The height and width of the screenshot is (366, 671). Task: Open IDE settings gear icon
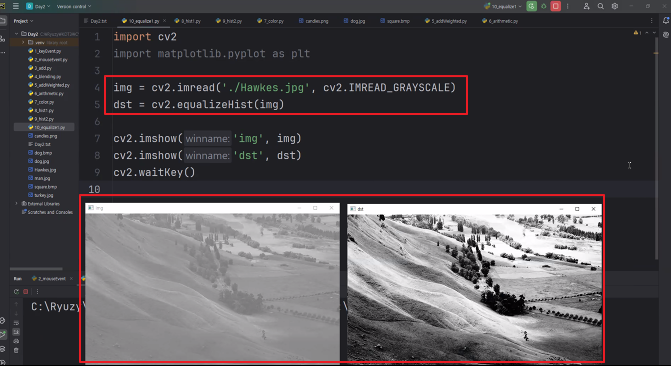[x=615, y=6]
